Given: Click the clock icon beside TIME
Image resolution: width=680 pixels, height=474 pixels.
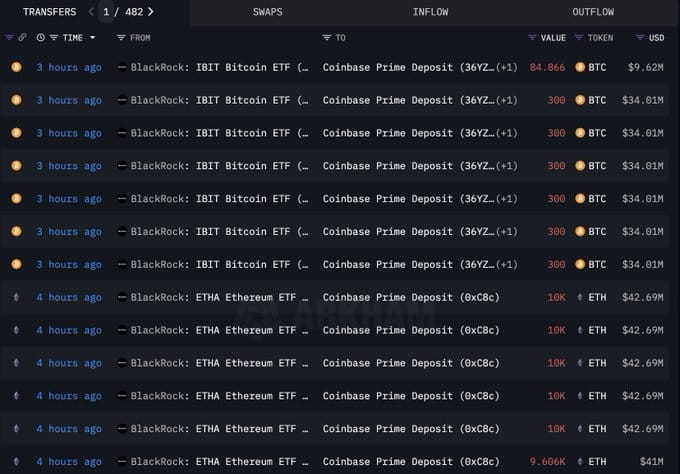Looking at the screenshot, I should [40, 38].
